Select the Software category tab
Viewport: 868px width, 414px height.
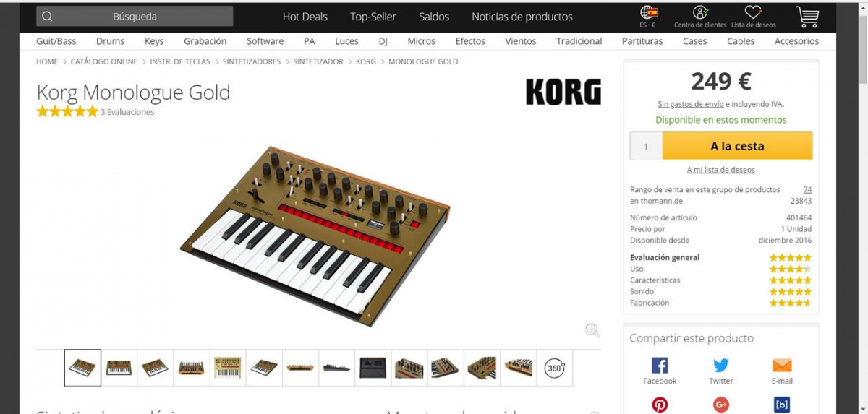[x=265, y=41]
